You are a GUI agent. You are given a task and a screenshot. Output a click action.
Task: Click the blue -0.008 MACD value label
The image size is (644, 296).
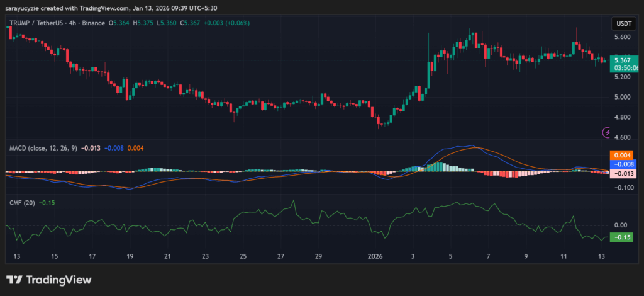click(x=623, y=164)
